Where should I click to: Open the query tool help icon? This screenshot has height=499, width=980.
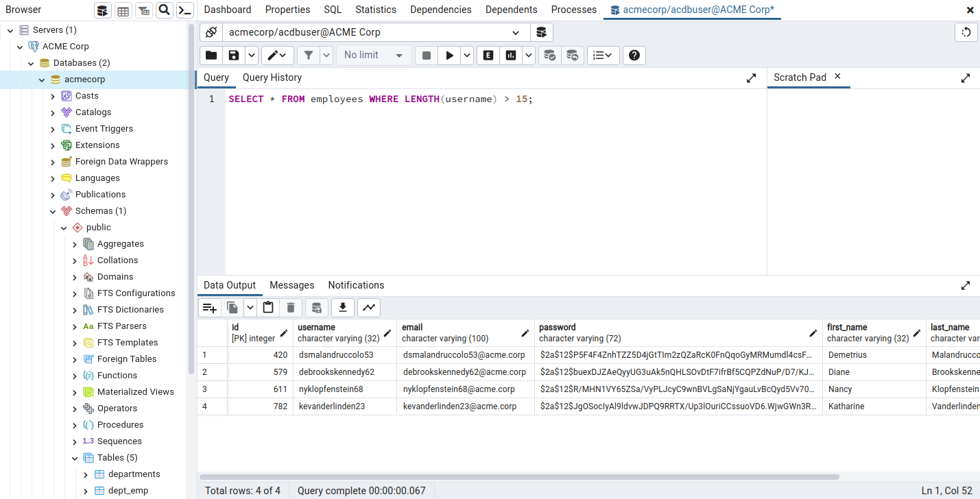[634, 56]
